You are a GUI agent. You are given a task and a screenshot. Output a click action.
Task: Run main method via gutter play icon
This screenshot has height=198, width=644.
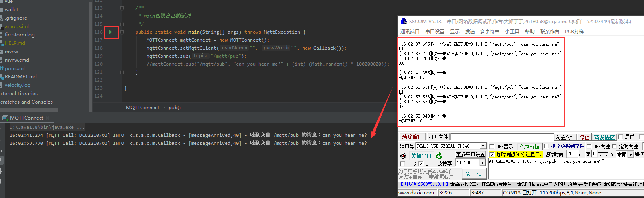(111, 32)
